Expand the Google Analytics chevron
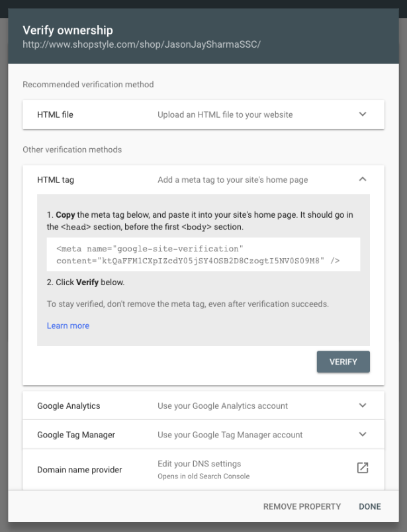Viewport: 407px width, 532px height. coord(363,406)
